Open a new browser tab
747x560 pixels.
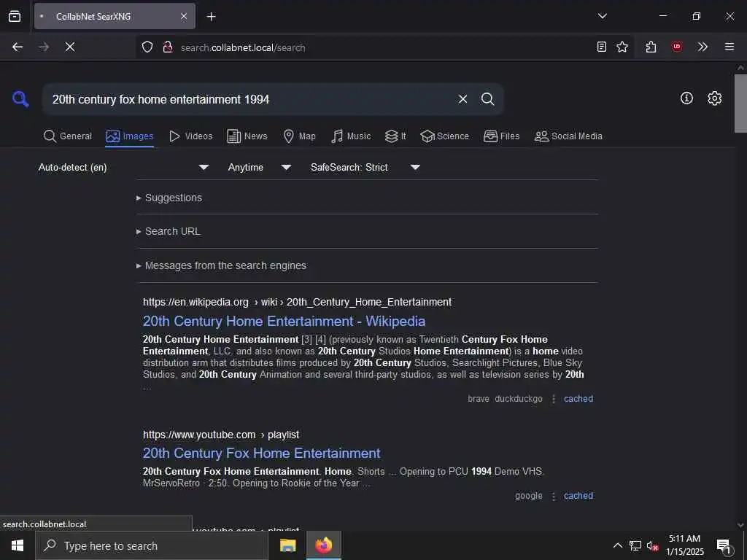tap(211, 17)
